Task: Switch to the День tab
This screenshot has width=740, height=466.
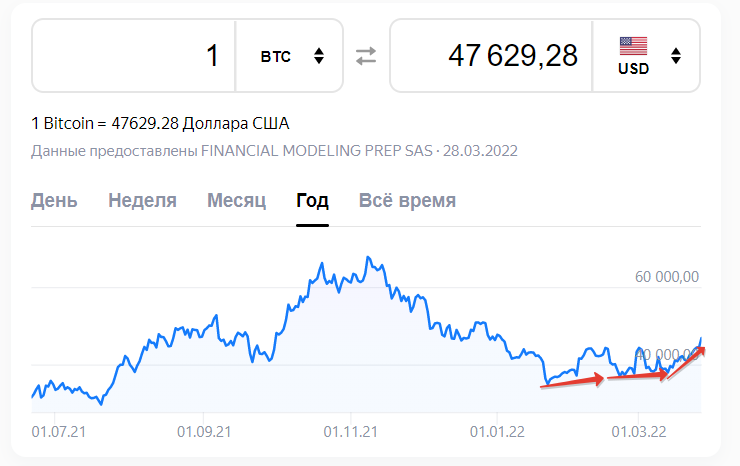Action: [x=54, y=201]
